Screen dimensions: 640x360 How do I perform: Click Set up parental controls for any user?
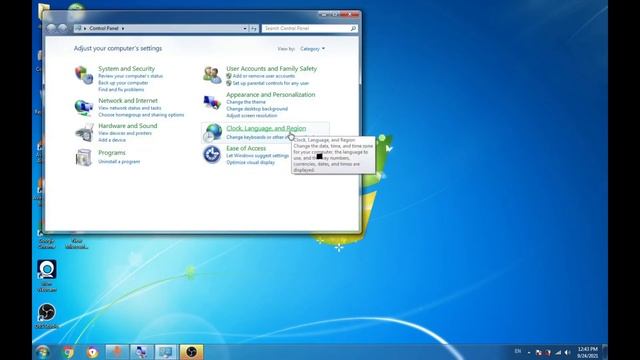tap(271, 83)
